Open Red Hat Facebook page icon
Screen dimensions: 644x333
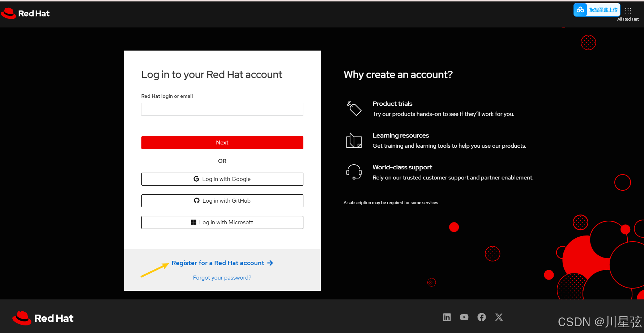tap(482, 317)
